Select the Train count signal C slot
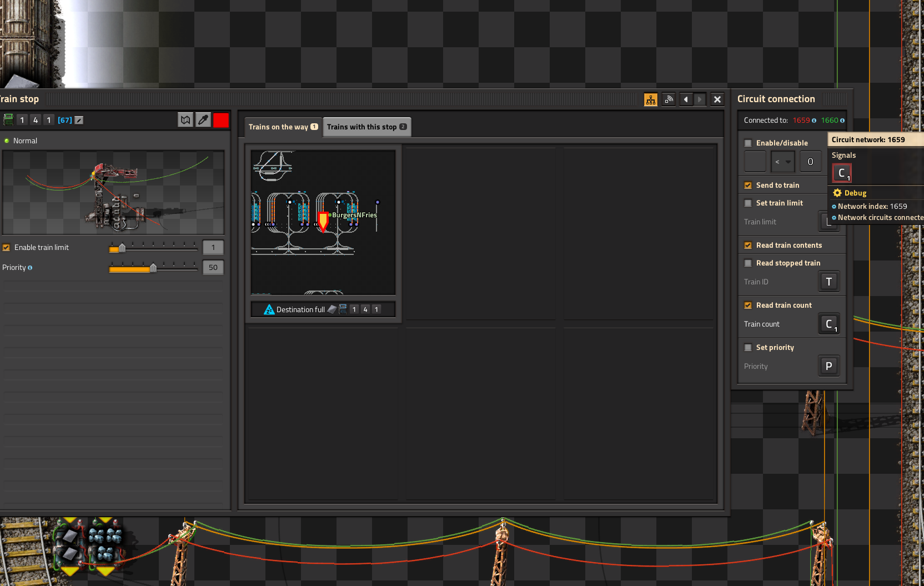Viewport: 924px width, 586px height. (x=829, y=324)
